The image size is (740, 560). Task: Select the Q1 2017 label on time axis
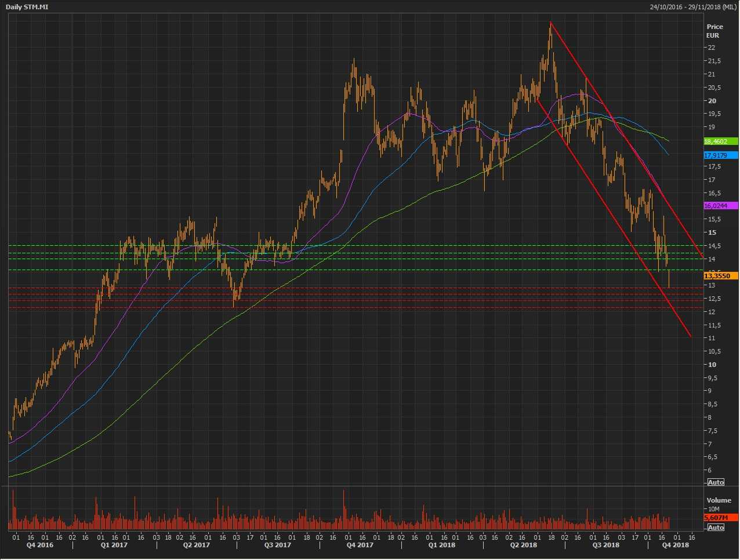pyautogui.click(x=114, y=545)
